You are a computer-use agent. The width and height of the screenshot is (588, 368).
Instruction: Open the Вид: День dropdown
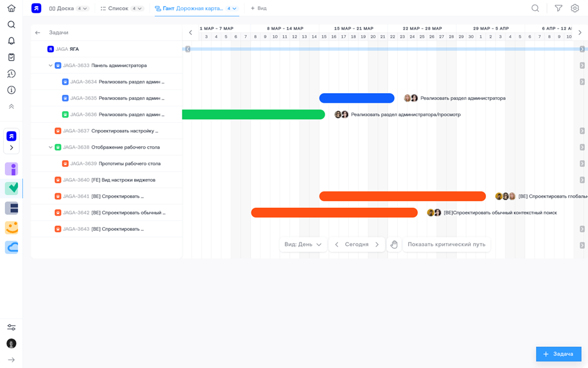[x=303, y=245]
